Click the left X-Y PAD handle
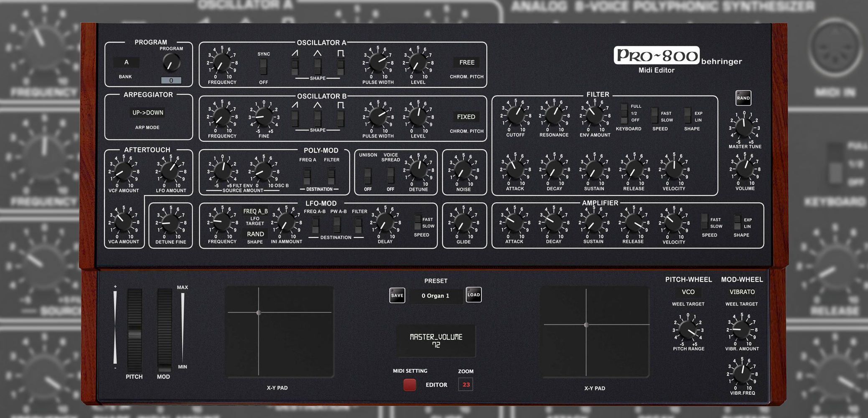 (259, 313)
